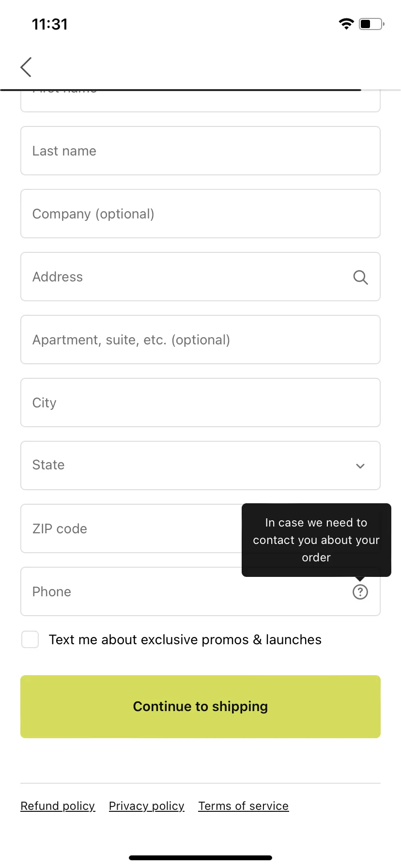Tap the home indicator bar at bottom
401x868 pixels.
click(x=200, y=858)
